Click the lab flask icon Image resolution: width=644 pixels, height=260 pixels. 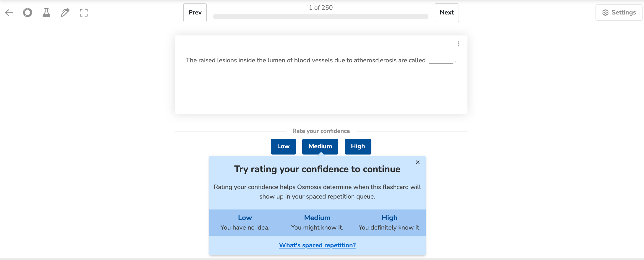[x=46, y=12]
